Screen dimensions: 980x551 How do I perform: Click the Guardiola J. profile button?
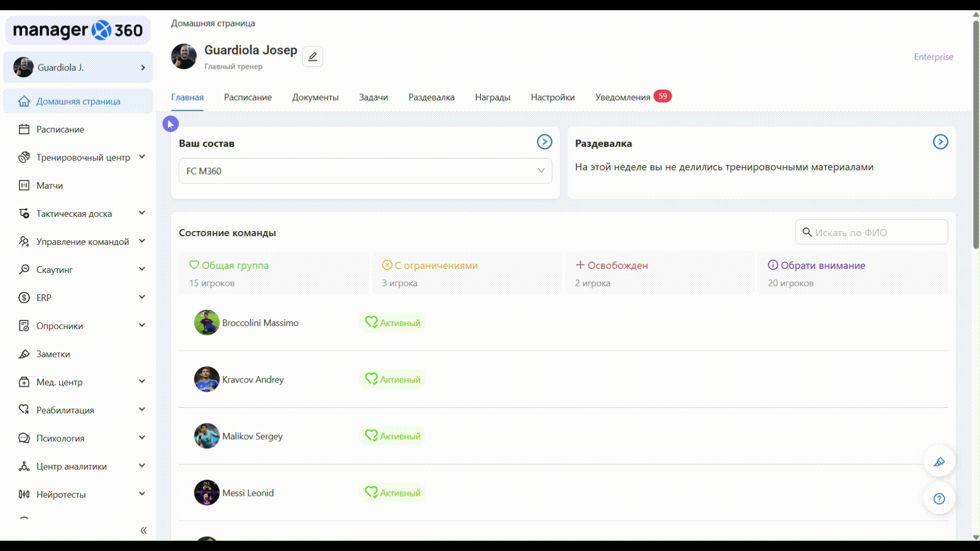pos(78,67)
